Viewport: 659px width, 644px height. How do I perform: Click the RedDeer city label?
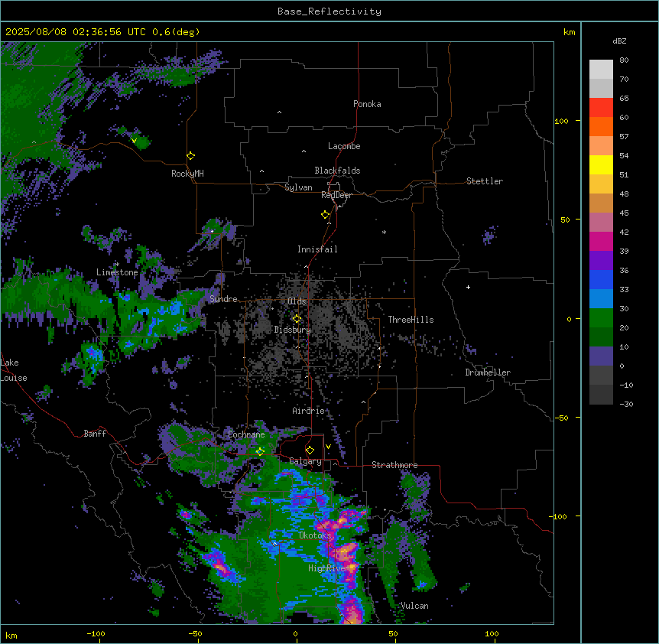click(336, 195)
